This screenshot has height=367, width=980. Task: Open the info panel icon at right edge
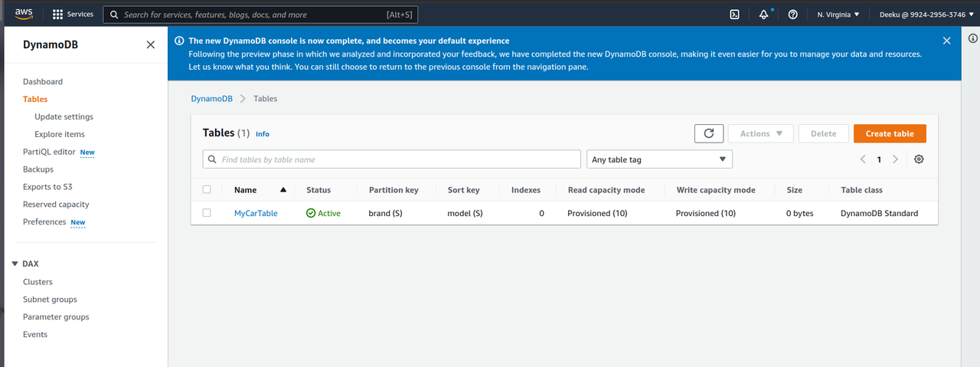click(x=972, y=39)
